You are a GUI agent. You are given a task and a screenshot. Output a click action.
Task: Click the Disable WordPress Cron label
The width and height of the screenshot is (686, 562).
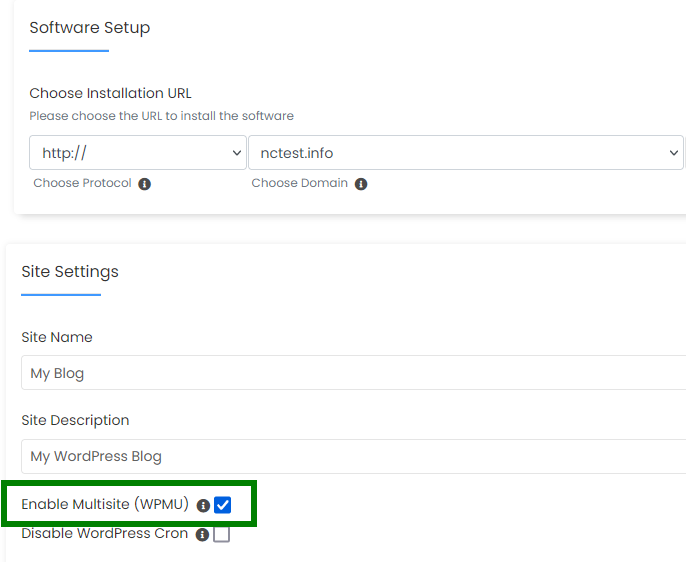[x=105, y=534]
